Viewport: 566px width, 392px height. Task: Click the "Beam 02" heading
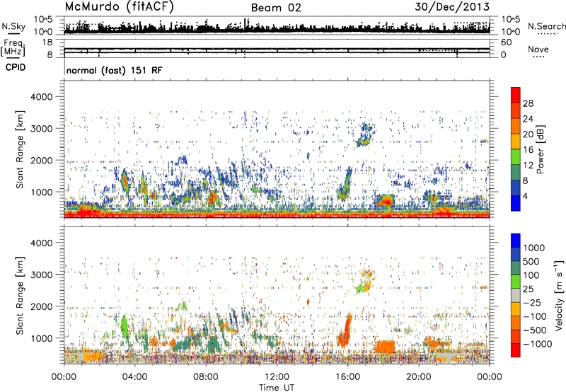(276, 8)
